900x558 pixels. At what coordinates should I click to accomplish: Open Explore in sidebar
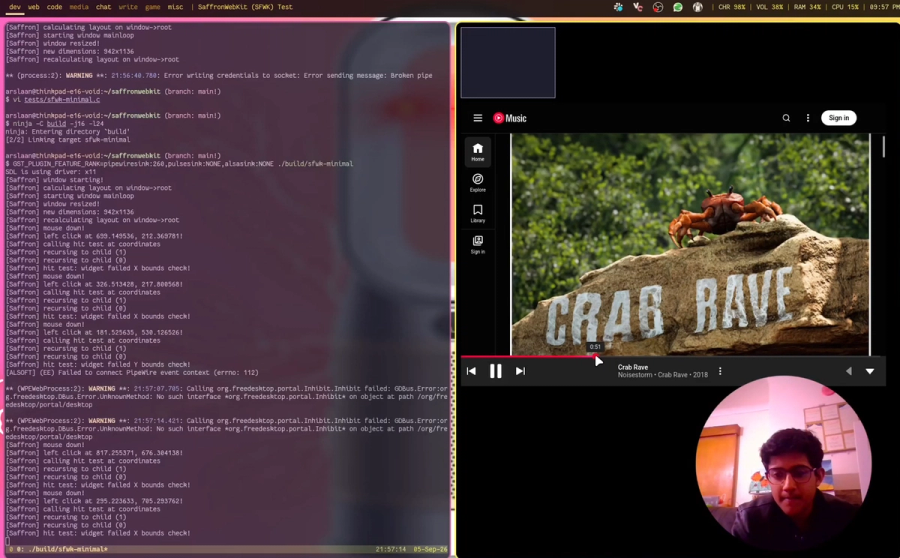pos(478,183)
